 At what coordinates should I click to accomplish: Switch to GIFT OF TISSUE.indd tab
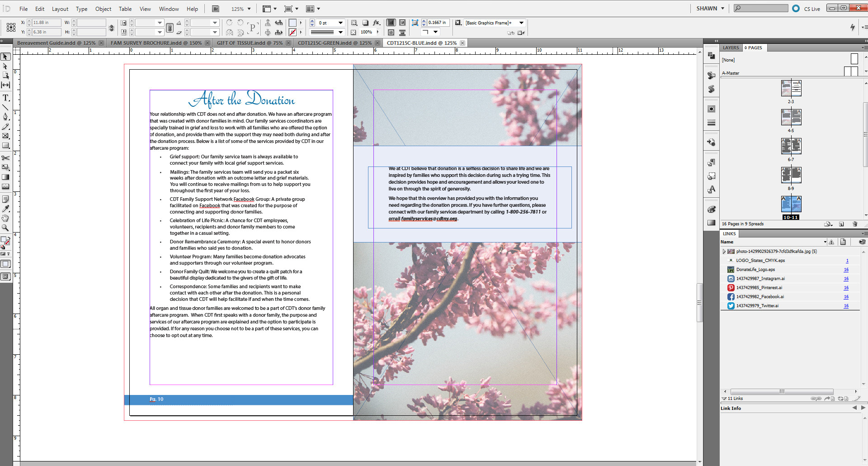[x=250, y=43]
